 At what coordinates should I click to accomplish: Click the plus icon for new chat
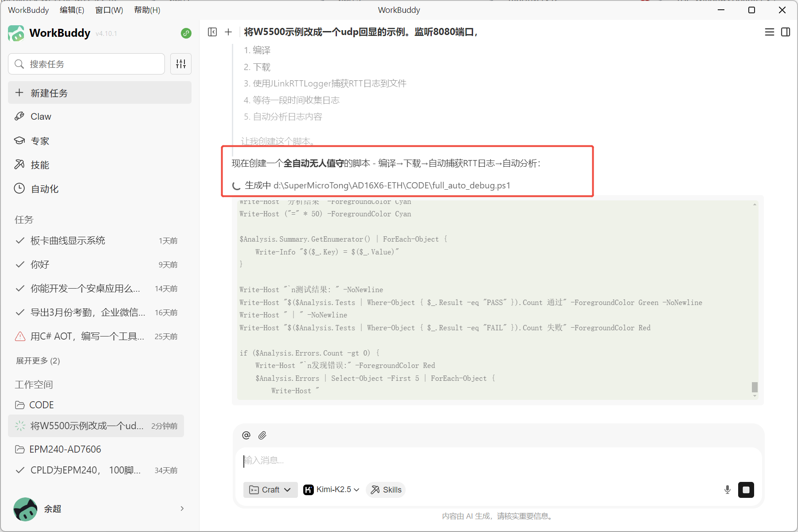(228, 32)
